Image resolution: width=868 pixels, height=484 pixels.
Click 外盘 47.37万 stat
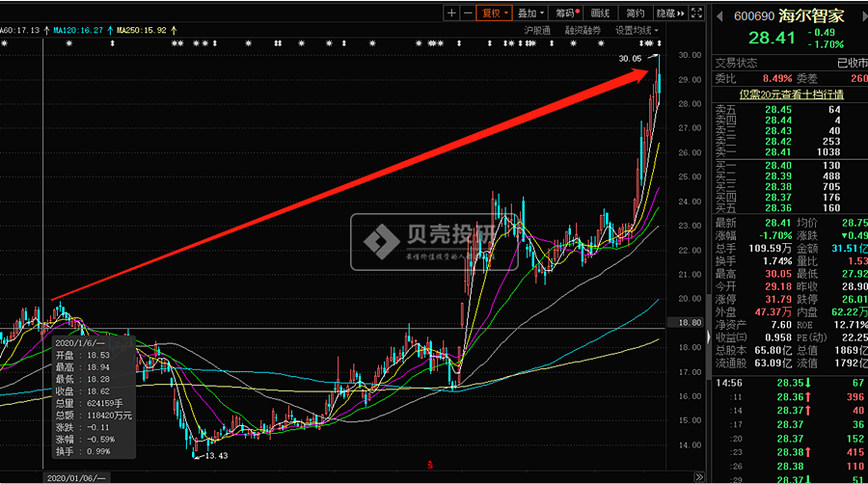[753, 312]
